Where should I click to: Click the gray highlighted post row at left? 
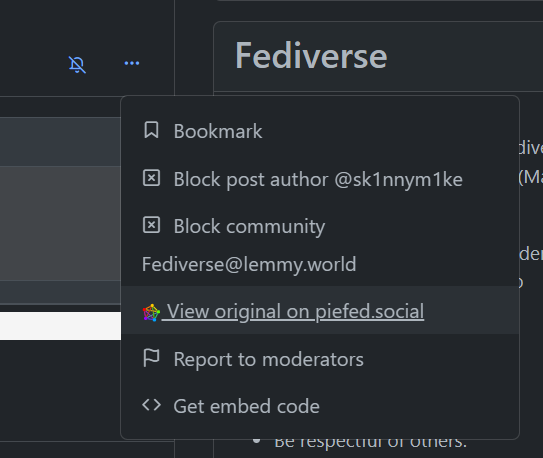(60, 223)
